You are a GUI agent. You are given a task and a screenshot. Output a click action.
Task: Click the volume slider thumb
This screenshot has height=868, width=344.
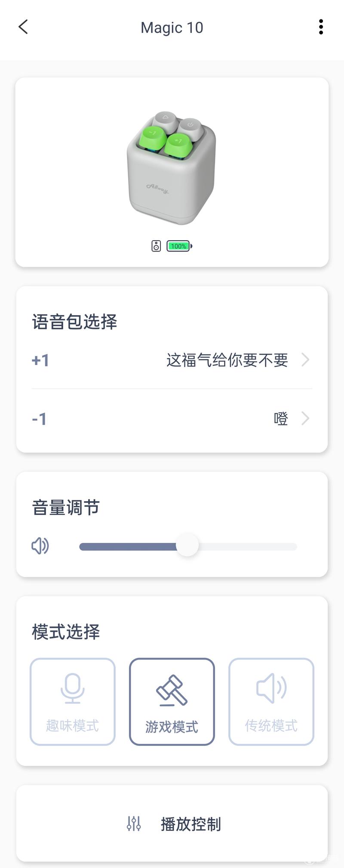(x=187, y=546)
